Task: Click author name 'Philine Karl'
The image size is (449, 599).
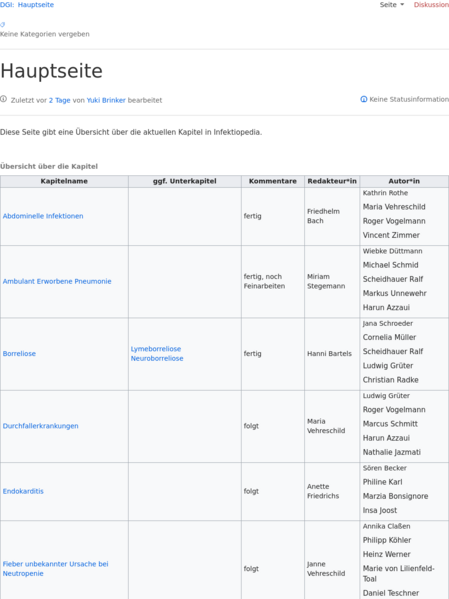Action: pos(383,482)
